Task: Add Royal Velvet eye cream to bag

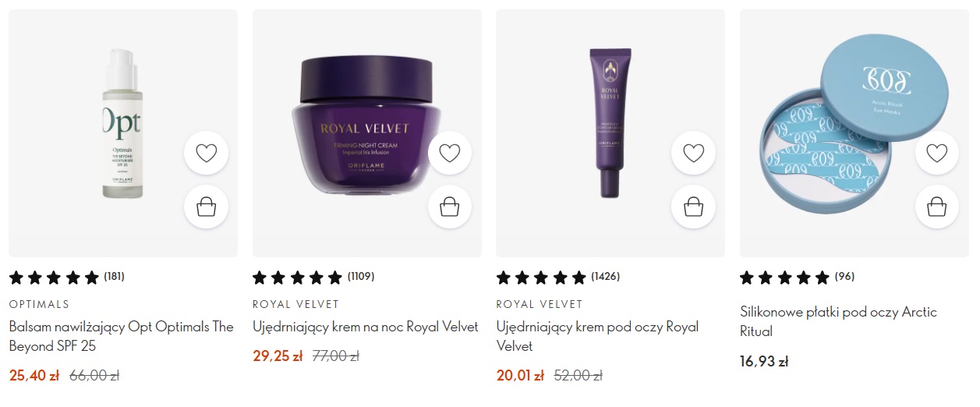Action: coord(693,207)
